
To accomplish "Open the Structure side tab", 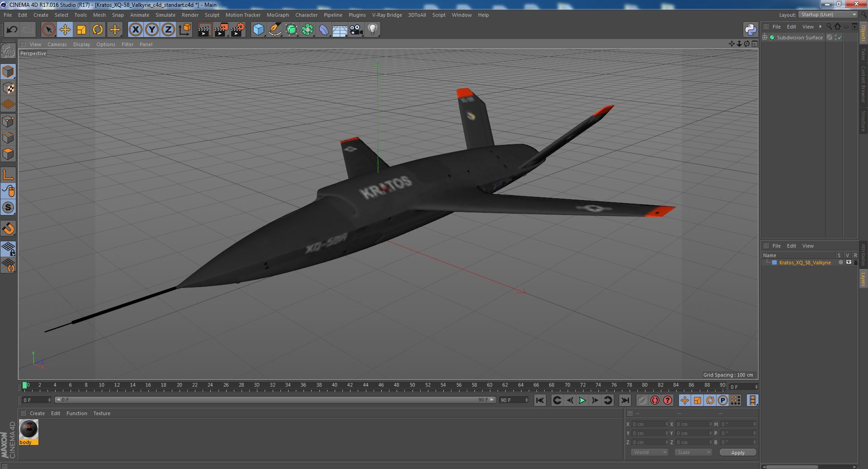I will [x=863, y=121].
